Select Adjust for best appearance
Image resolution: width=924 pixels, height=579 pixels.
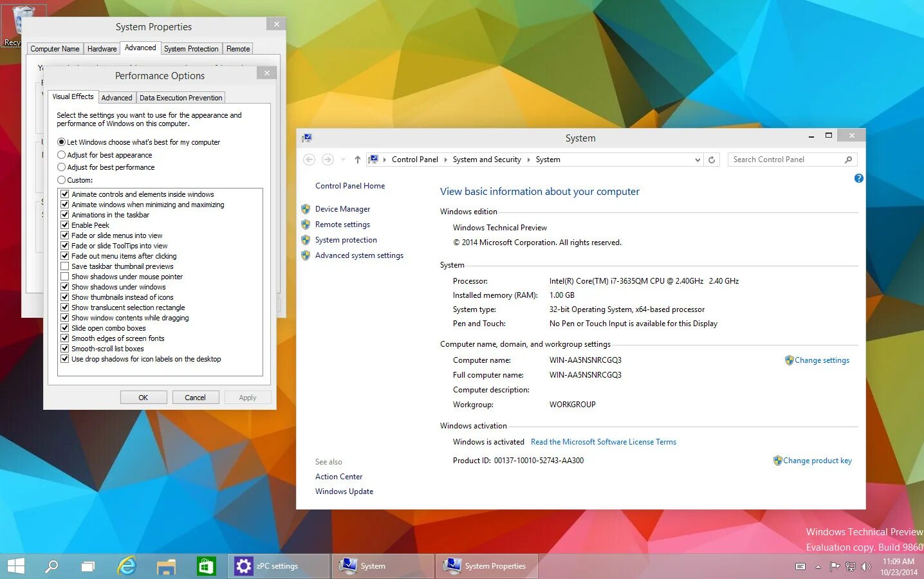61,155
